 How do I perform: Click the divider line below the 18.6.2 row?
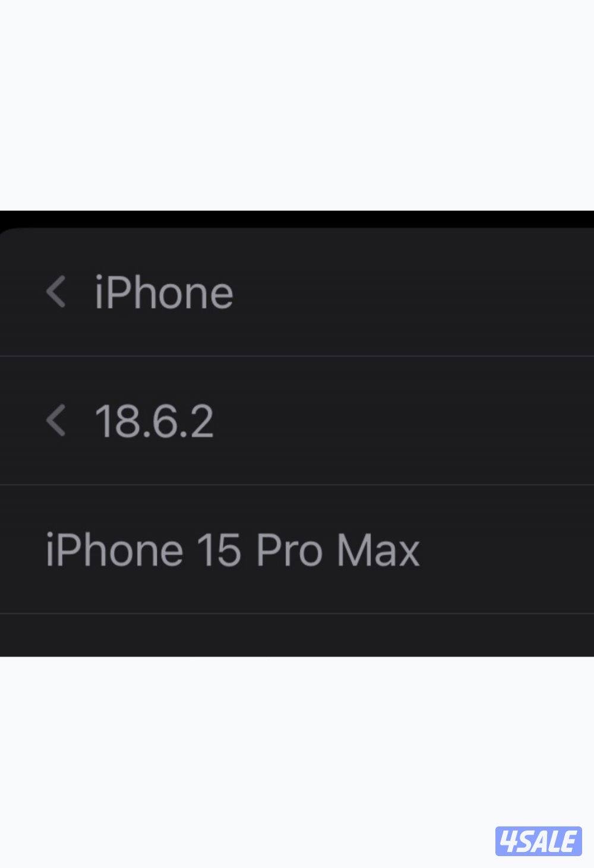[x=297, y=485]
